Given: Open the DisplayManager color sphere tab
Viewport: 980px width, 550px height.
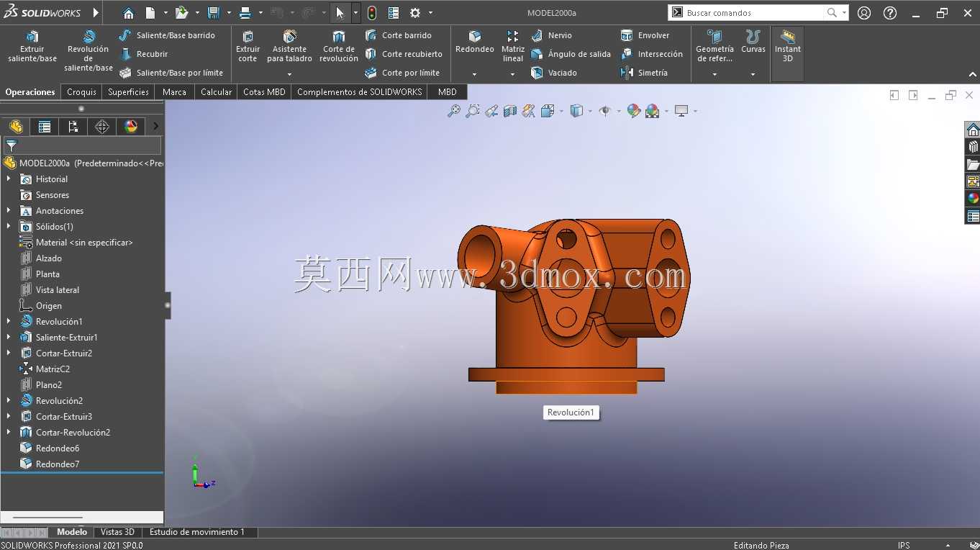Looking at the screenshot, I should point(131,127).
